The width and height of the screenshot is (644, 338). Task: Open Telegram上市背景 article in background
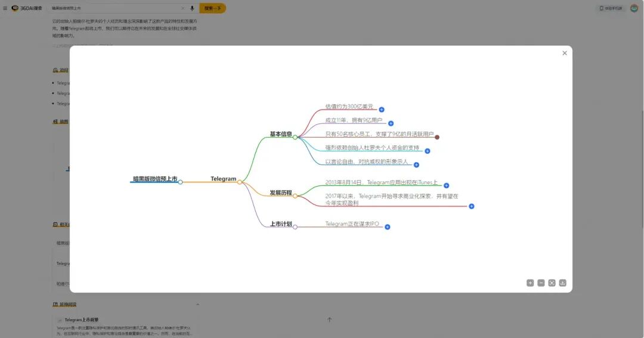(x=81, y=320)
